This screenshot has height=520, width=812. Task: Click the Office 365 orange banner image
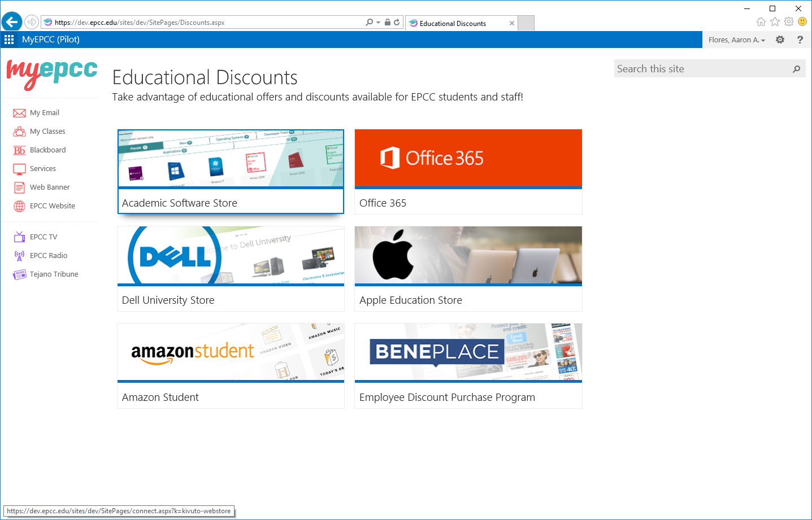click(468, 158)
